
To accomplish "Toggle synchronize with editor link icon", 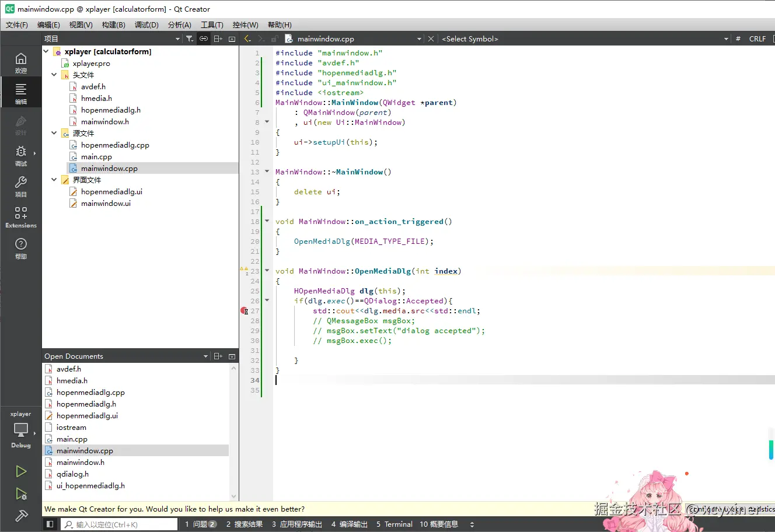I will [x=204, y=39].
